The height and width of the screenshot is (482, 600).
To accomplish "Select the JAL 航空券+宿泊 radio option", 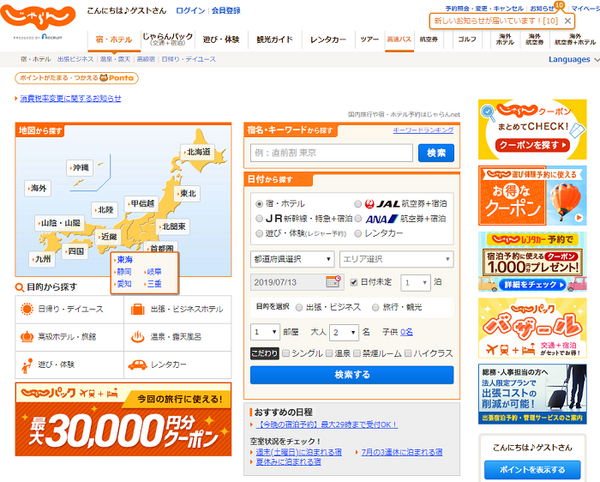I will (x=358, y=204).
